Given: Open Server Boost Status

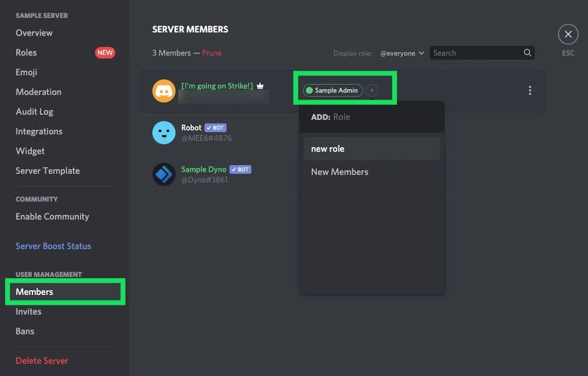Looking at the screenshot, I should (53, 246).
